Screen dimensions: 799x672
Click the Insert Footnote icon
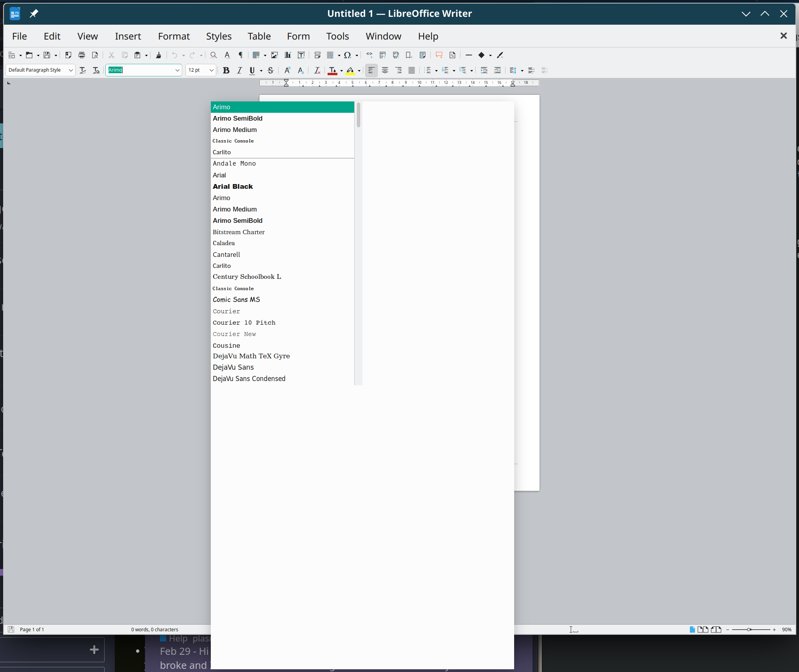383,55
